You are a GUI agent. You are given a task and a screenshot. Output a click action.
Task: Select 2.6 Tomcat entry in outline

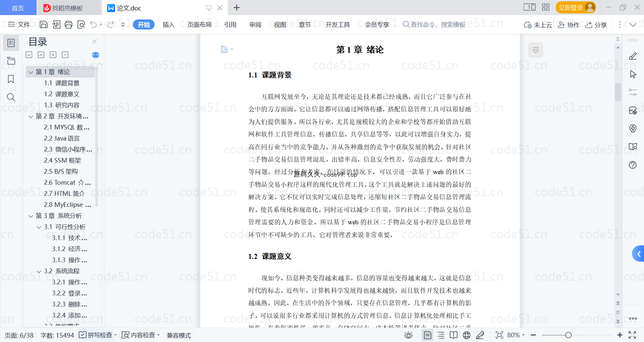(x=67, y=183)
